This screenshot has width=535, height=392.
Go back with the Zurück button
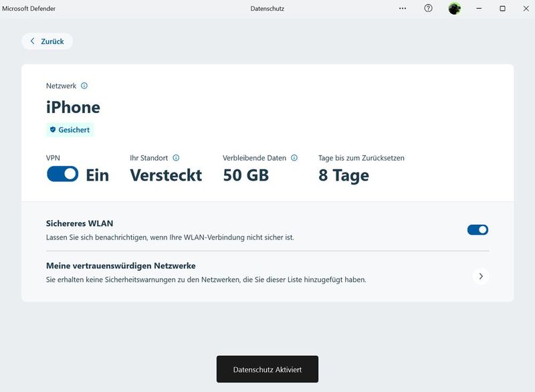(47, 41)
